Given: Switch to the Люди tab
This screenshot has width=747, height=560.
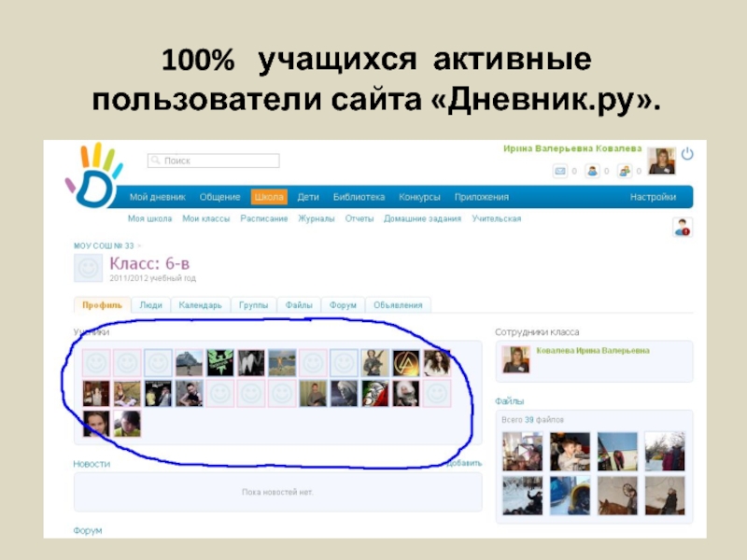Looking at the screenshot, I should 150,305.
